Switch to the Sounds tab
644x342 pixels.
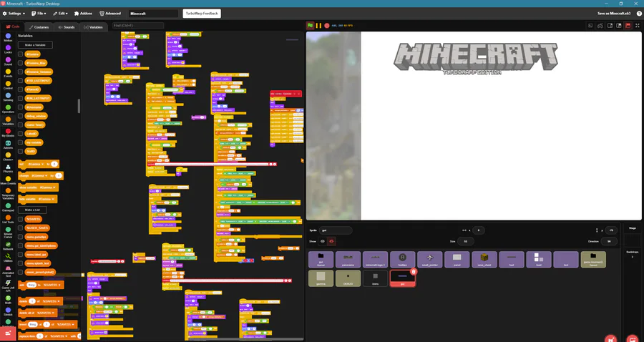[67, 27]
